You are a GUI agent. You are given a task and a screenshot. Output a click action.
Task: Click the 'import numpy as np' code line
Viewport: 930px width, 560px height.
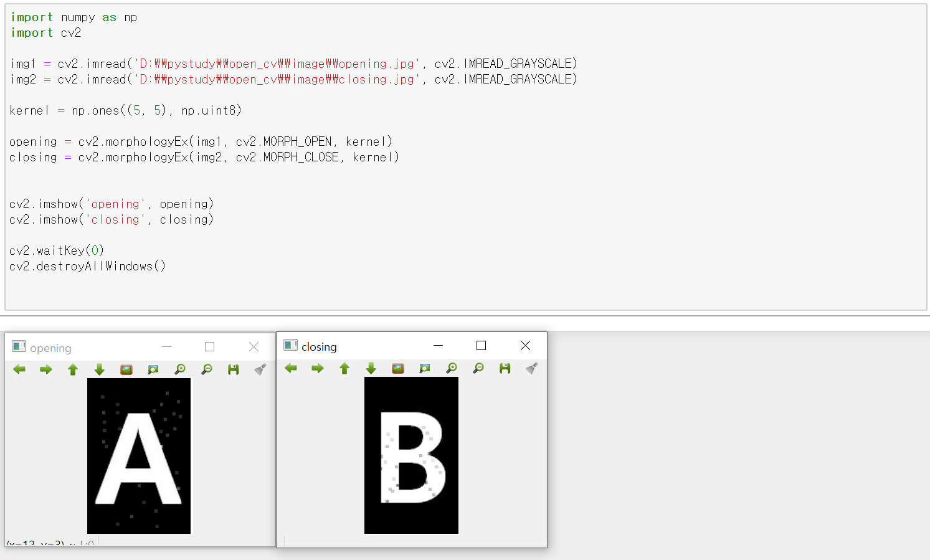pyautogui.click(x=74, y=17)
